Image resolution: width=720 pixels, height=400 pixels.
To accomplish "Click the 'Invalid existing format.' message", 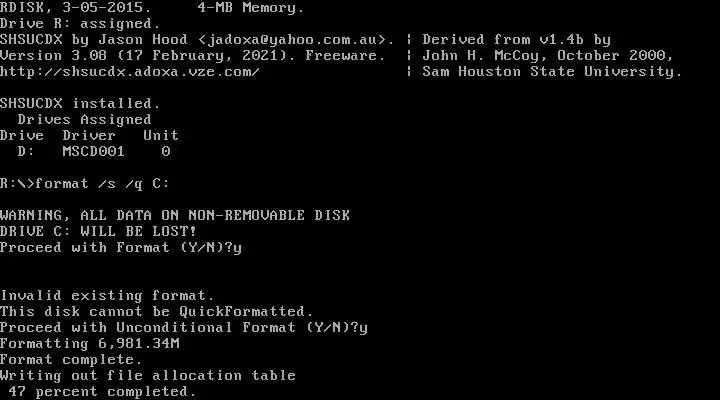I will click(x=107, y=296).
